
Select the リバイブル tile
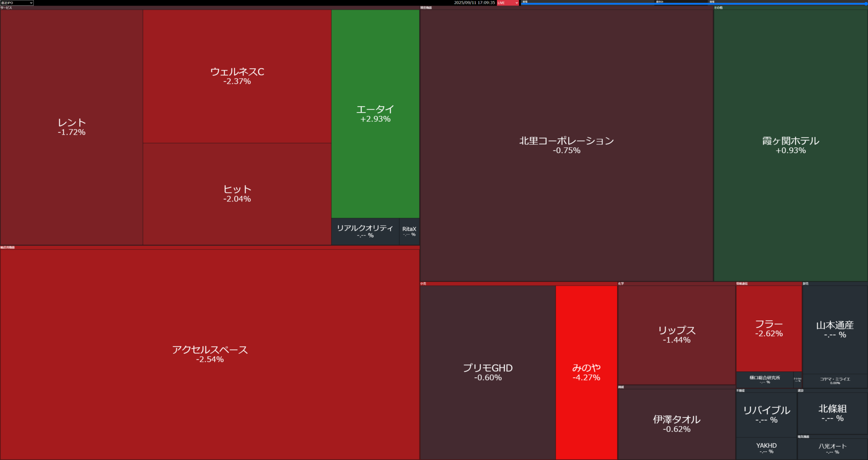coord(766,415)
